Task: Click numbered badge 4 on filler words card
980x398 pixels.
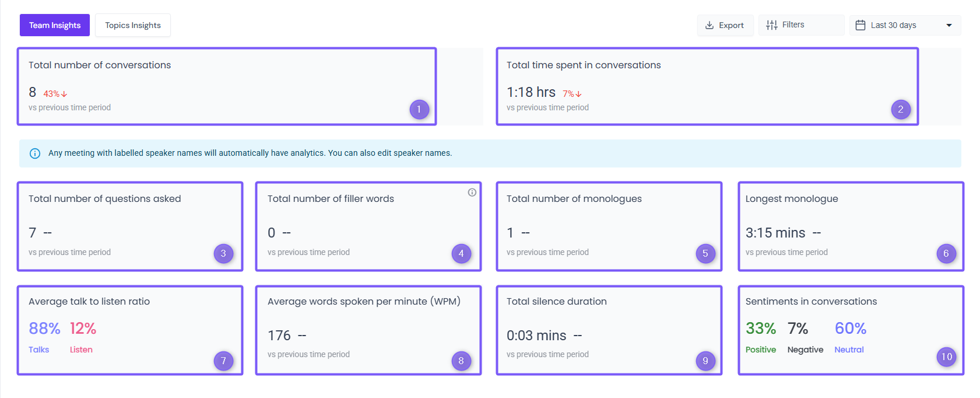Action: click(461, 253)
